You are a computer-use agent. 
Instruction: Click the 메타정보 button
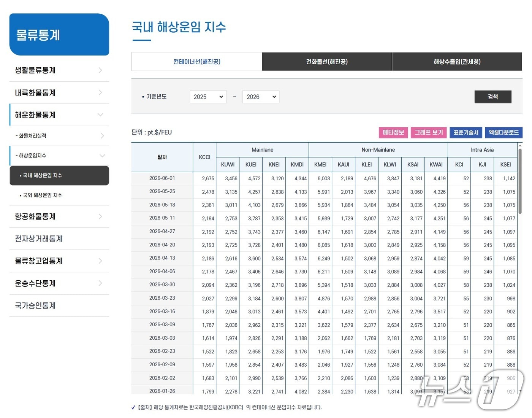point(393,132)
